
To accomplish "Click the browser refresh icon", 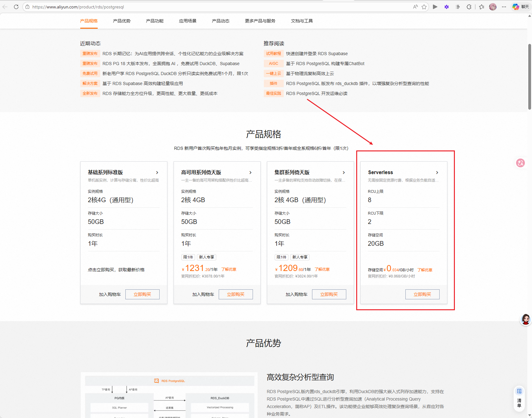I will 16,7.
